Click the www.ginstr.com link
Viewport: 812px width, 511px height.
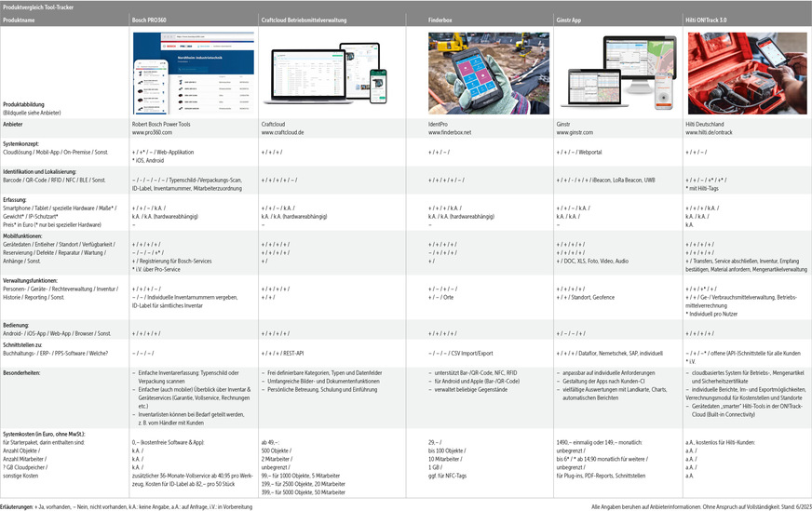click(x=575, y=133)
